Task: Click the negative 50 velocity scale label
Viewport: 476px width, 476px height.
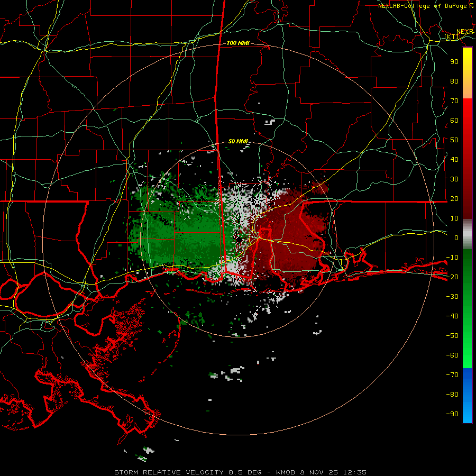Action: (452, 336)
